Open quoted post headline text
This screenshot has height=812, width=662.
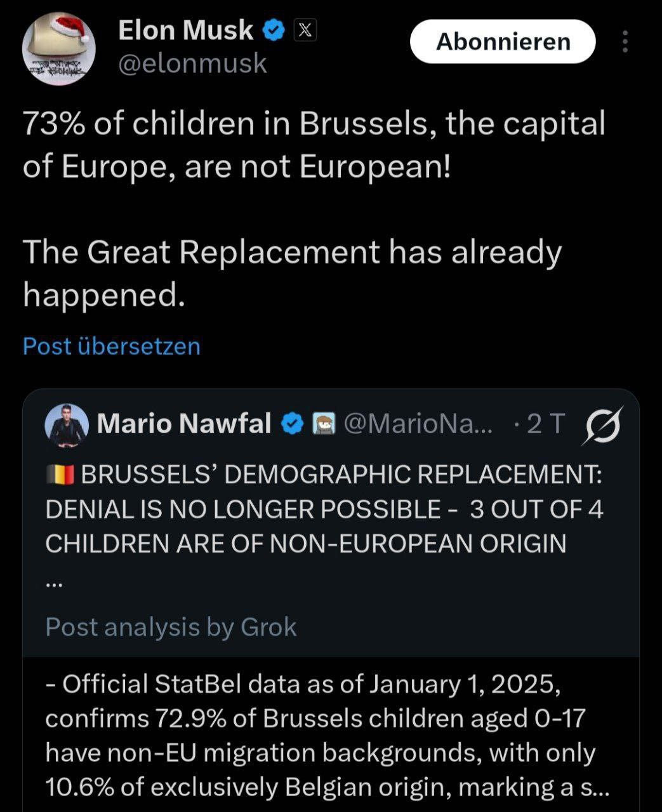pyautogui.click(x=324, y=509)
